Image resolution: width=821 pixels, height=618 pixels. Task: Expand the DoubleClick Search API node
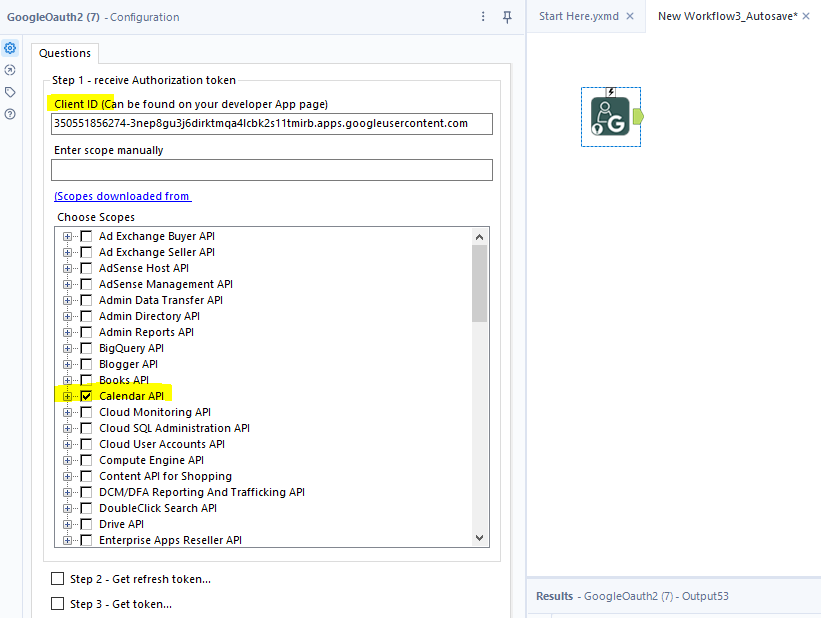(67, 508)
